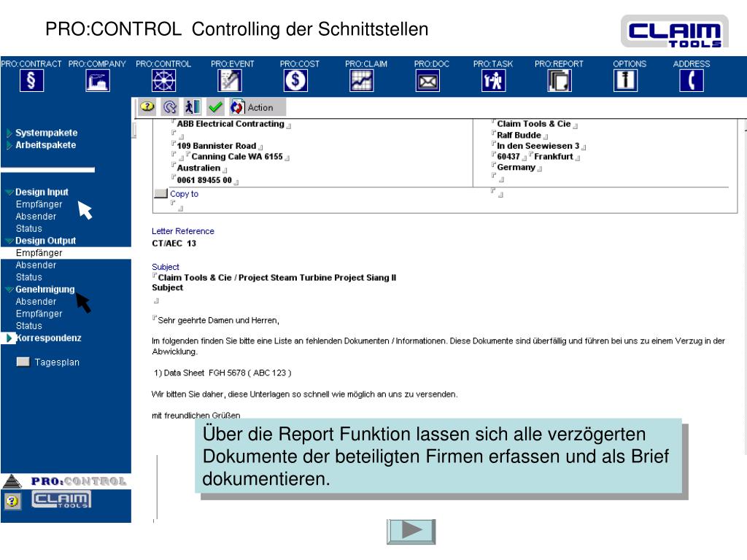Click the pyramid icon beside PRO:CONTROL logo

click(12, 481)
